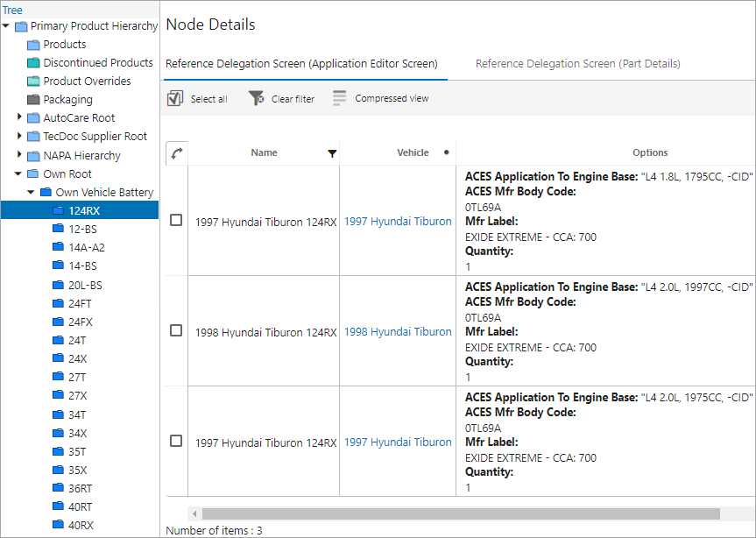The image size is (756, 538).
Task: Click the Vehicle column dot indicator
Action: [447, 152]
